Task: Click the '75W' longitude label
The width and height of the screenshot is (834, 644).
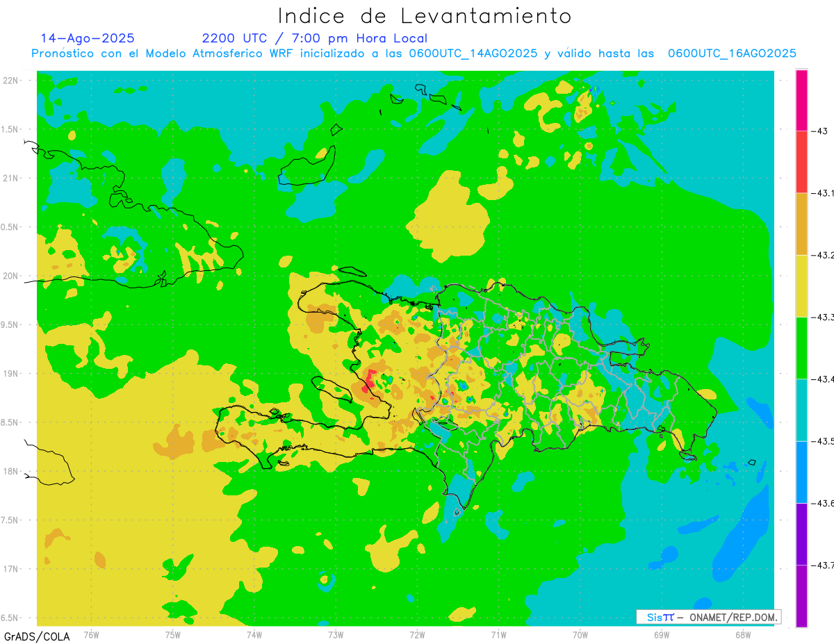Action: [x=172, y=634]
